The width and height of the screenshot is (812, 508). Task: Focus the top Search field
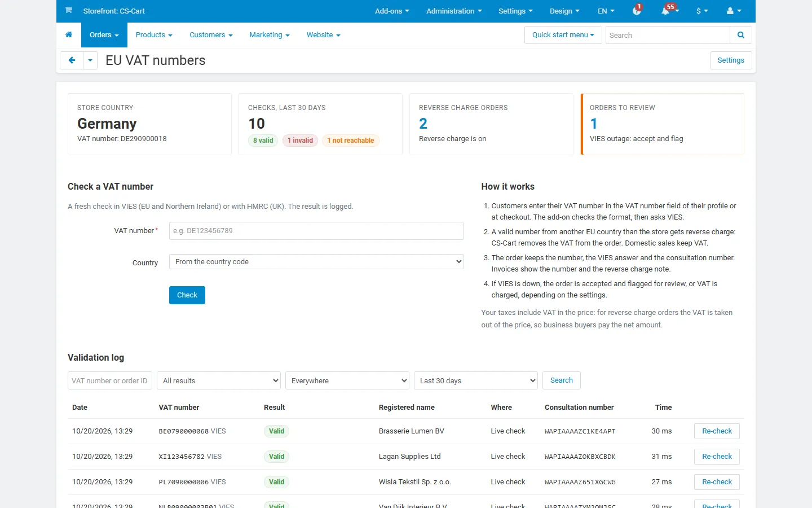point(668,35)
